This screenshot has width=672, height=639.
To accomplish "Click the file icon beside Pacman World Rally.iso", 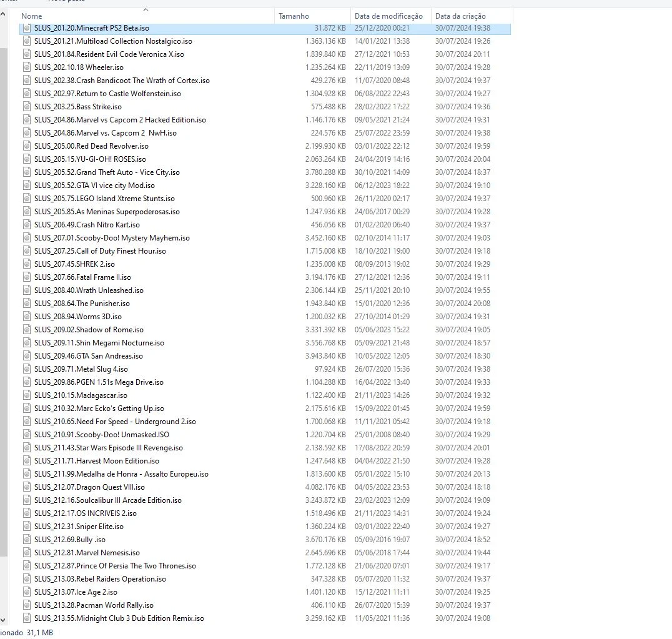I will click(27, 605).
